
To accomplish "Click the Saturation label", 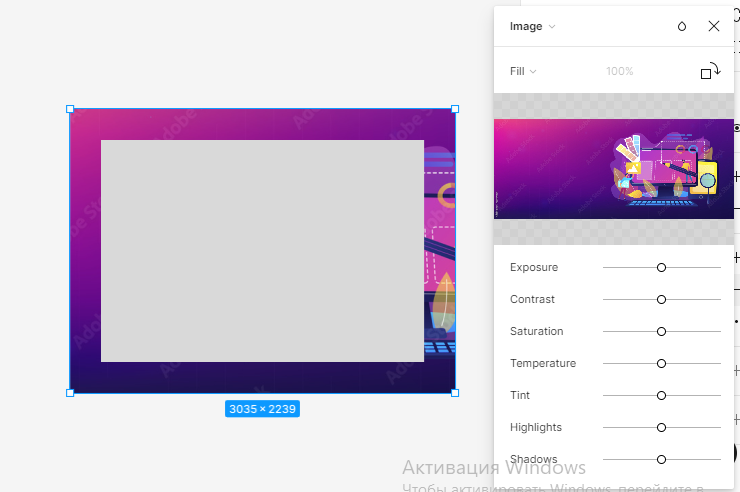I will pyautogui.click(x=537, y=332).
